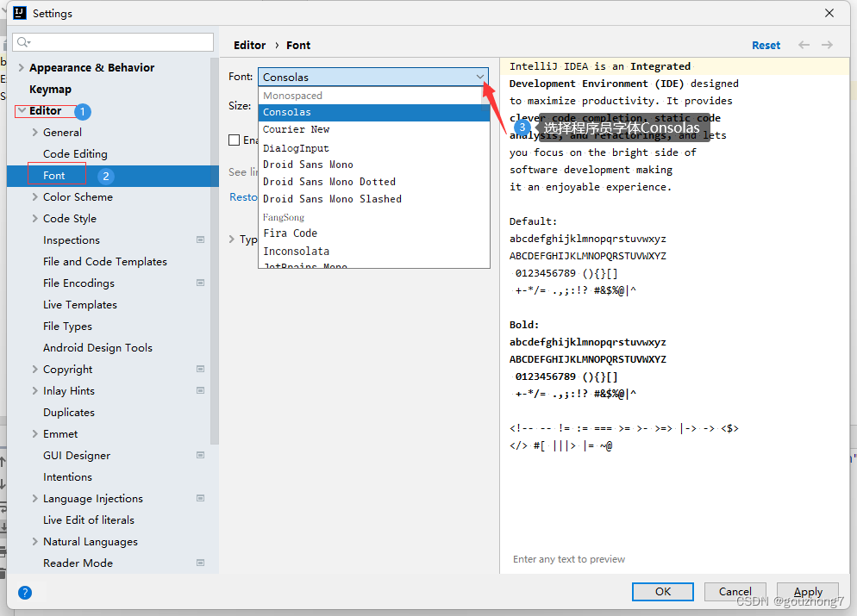The image size is (857, 616).
Task: Click project-level icon beside Reader Mode
Action: pos(201,563)
